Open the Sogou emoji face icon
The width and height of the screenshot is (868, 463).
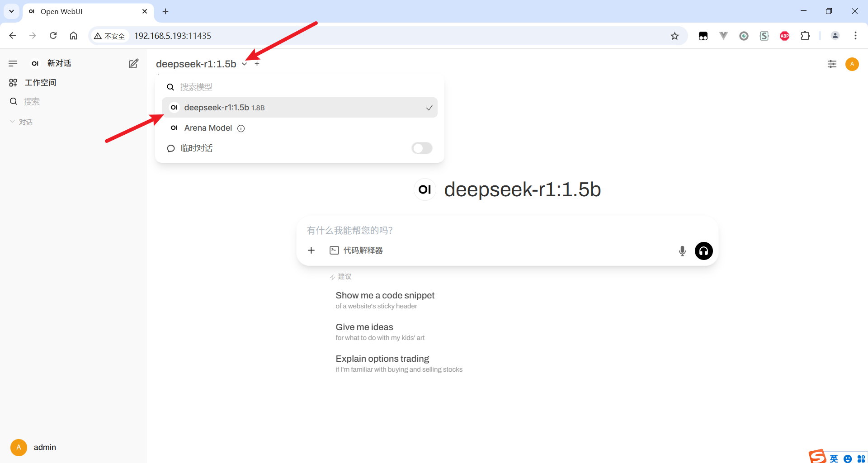click(848, 459)
